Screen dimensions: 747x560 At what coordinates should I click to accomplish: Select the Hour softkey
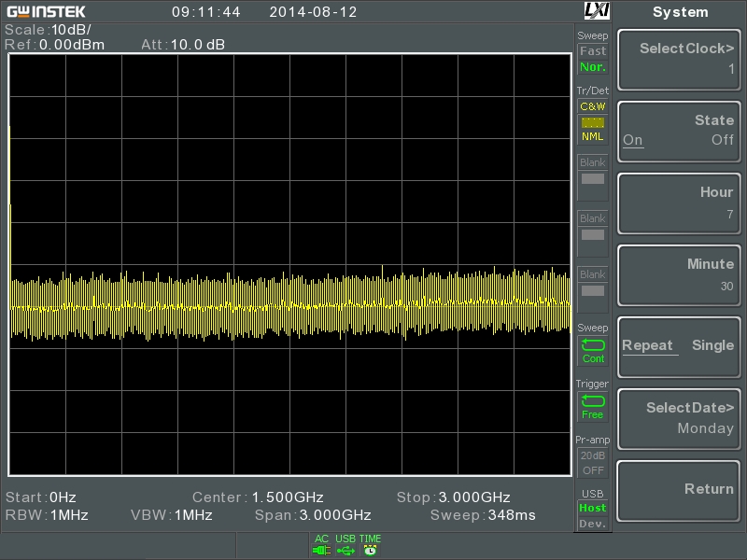679,203
